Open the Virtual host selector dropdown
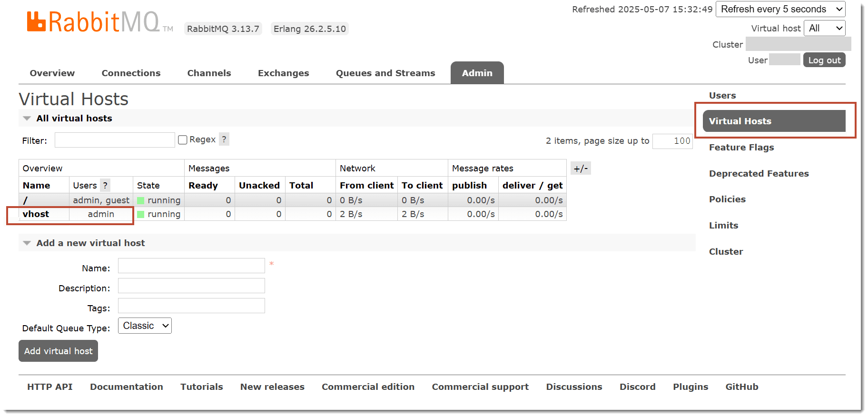 824,28
